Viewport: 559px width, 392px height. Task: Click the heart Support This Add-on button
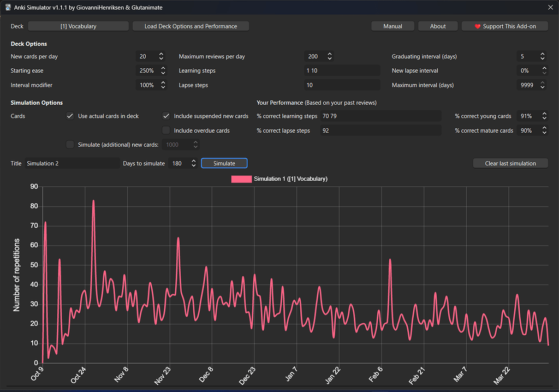pyautogui.click(x=504, y=26)
